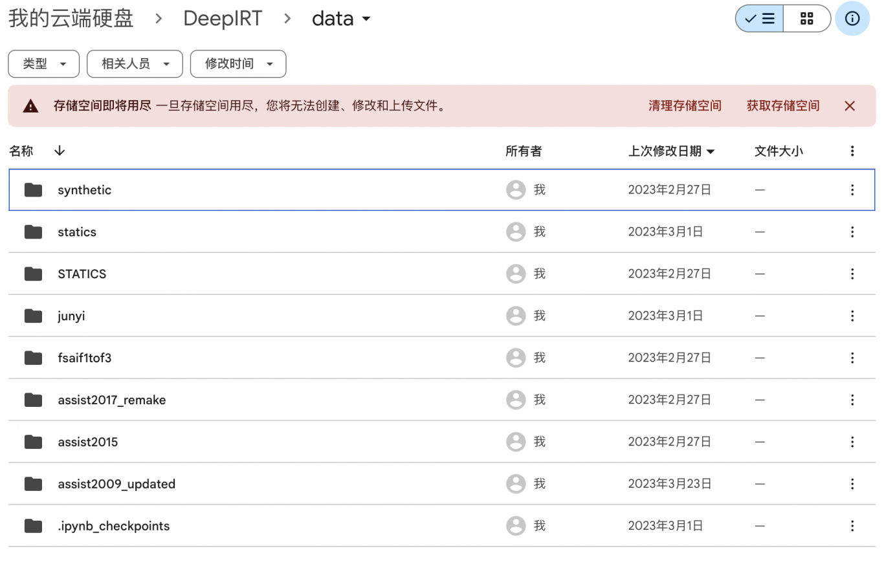Select the assist2017_remake folder name

[x=112, y=400]
